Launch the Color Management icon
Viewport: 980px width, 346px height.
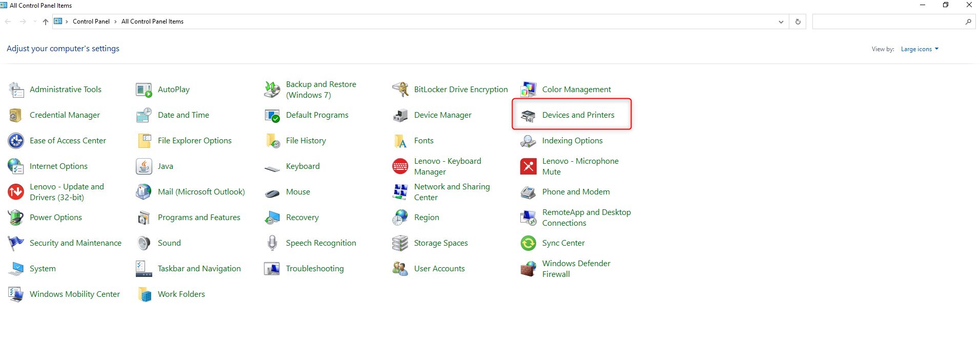point(528,90)
